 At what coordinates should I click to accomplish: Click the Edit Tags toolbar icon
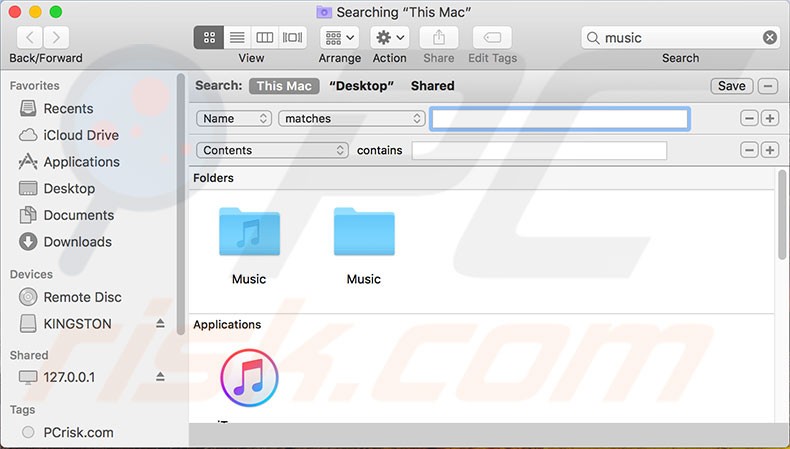(492, 38)
